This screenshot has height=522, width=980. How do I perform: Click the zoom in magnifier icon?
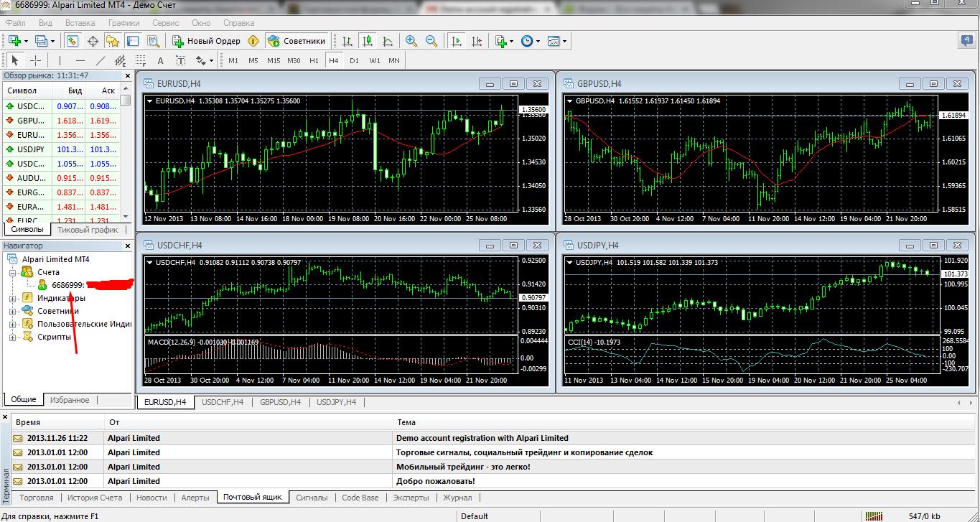(411, 41)
